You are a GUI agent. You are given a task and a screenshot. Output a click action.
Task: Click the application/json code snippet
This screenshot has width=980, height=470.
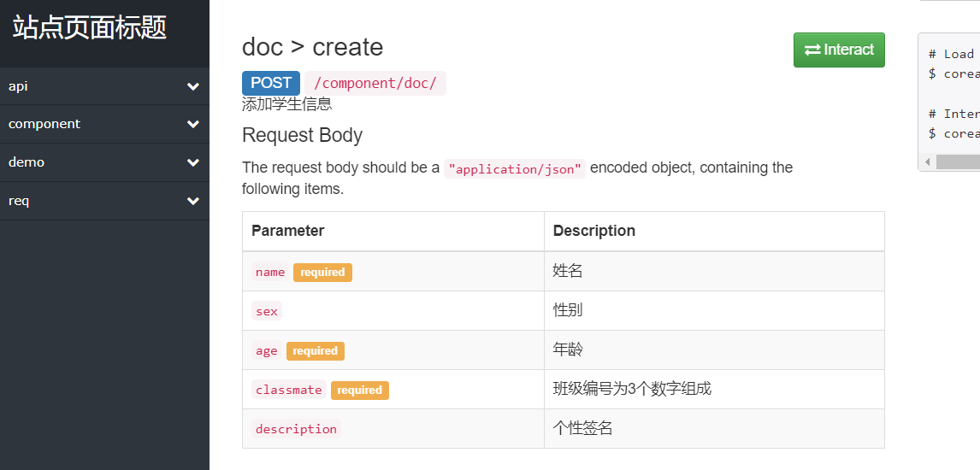515,169
